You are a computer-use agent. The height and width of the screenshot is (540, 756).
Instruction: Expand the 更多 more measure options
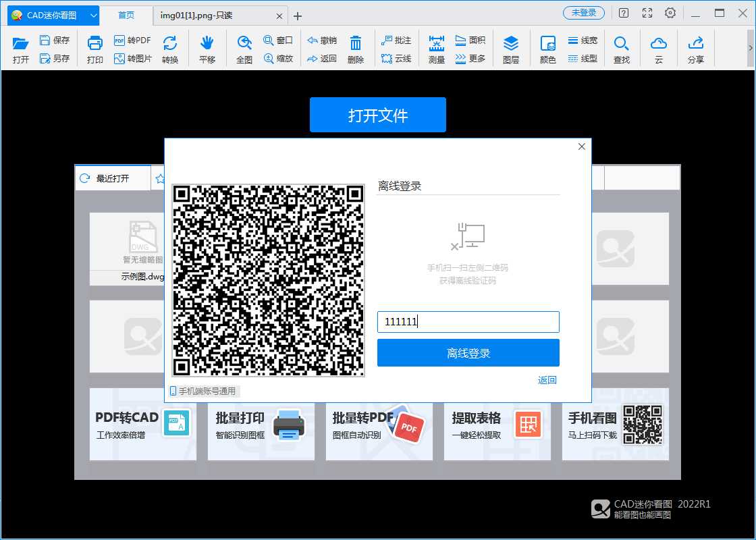coord(470,58)
